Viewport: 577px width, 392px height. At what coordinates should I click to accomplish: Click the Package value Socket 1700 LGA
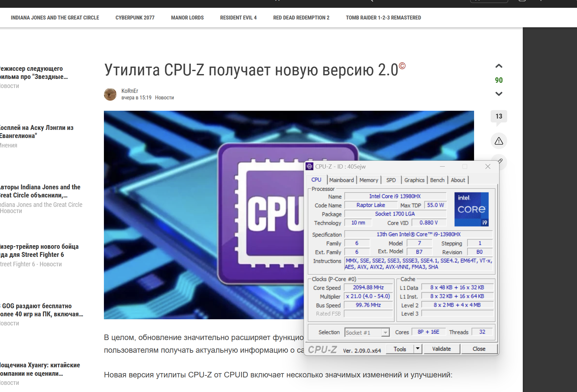395,214
